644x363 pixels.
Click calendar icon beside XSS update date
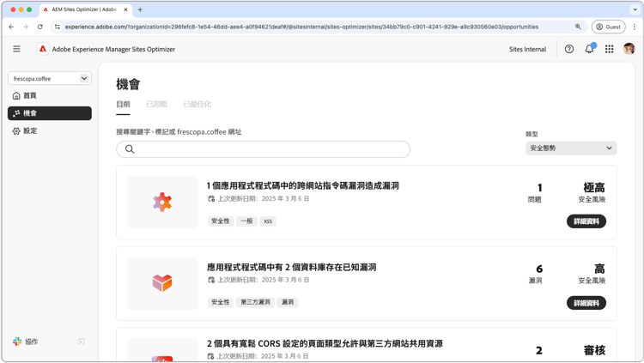pyautogui.click(x=211, y=199)
